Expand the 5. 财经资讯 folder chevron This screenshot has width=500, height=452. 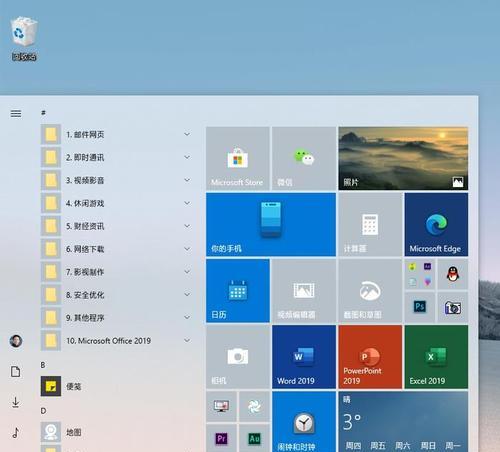(x=187, y=226)
